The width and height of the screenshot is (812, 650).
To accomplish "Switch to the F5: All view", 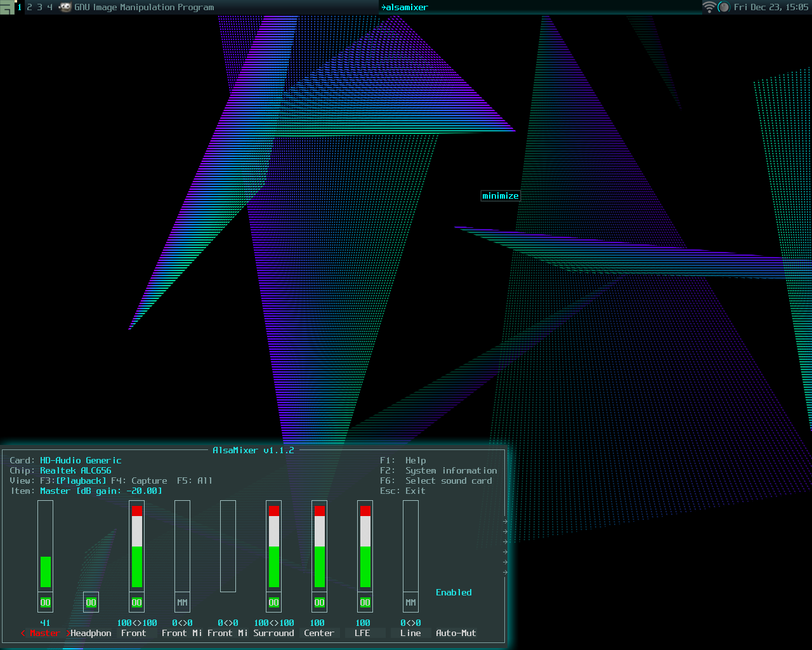I will coord(195,481).
